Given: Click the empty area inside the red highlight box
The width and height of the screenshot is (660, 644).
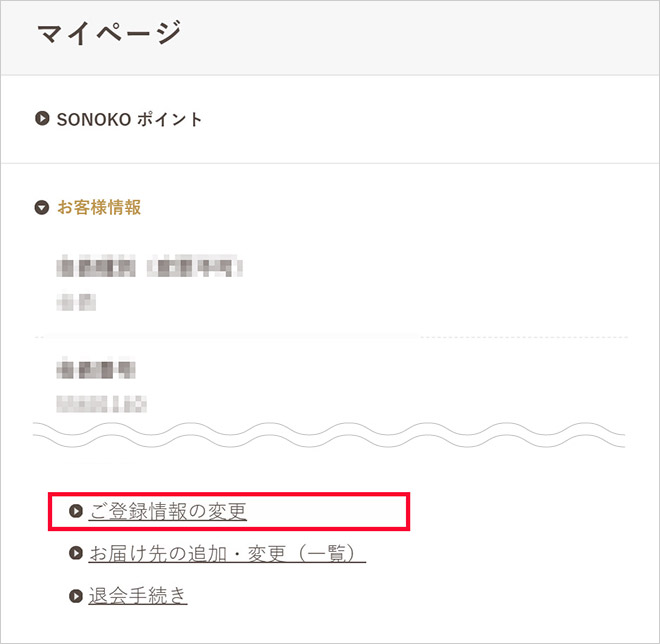Looking at the screenshot, I should tap(326, 511).
